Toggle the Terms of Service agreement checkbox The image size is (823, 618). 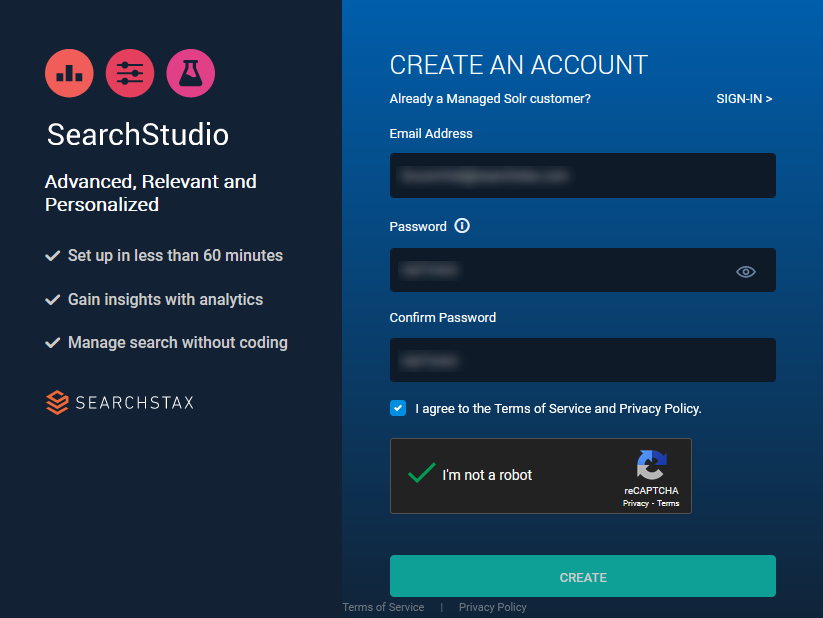[x=398, y=408]
